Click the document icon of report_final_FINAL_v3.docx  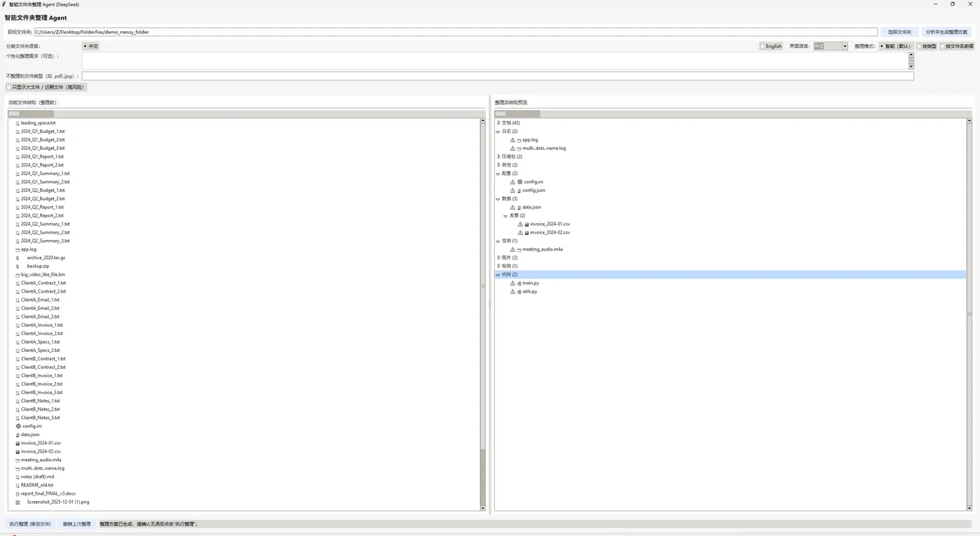coord(18,493)
